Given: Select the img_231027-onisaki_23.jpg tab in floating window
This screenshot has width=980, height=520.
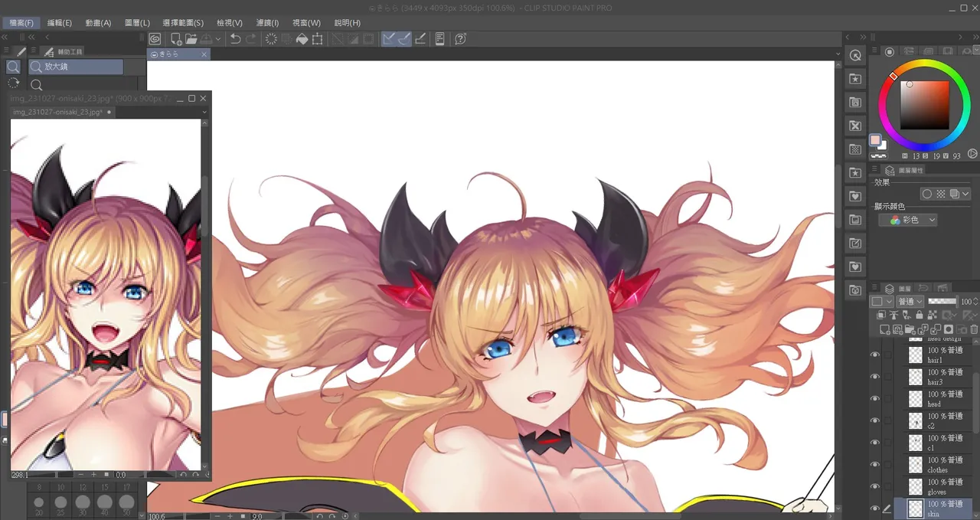Looking at the screenshot, I should click(x=61, y=112).
